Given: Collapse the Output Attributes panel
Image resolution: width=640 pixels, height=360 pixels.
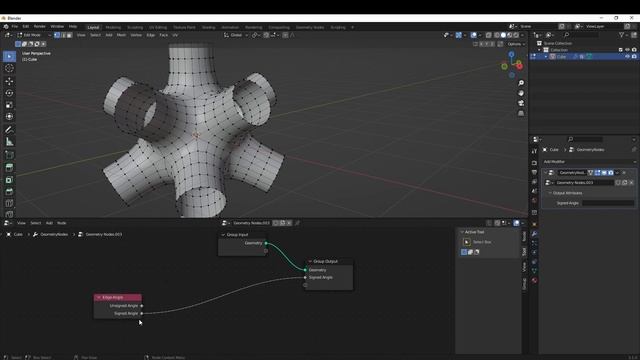Looking at the screenshot, I should click(x=550, y=193).
